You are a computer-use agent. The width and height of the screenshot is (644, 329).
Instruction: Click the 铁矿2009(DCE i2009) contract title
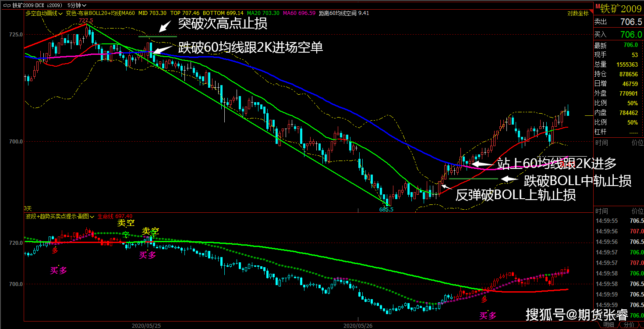pos(37,5)
